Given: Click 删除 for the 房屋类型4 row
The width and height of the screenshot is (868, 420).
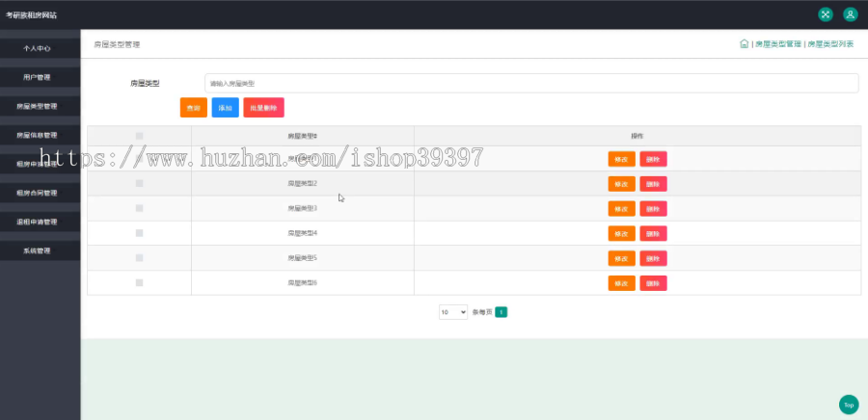Looking at the screenshot, I should click(653, 234).
